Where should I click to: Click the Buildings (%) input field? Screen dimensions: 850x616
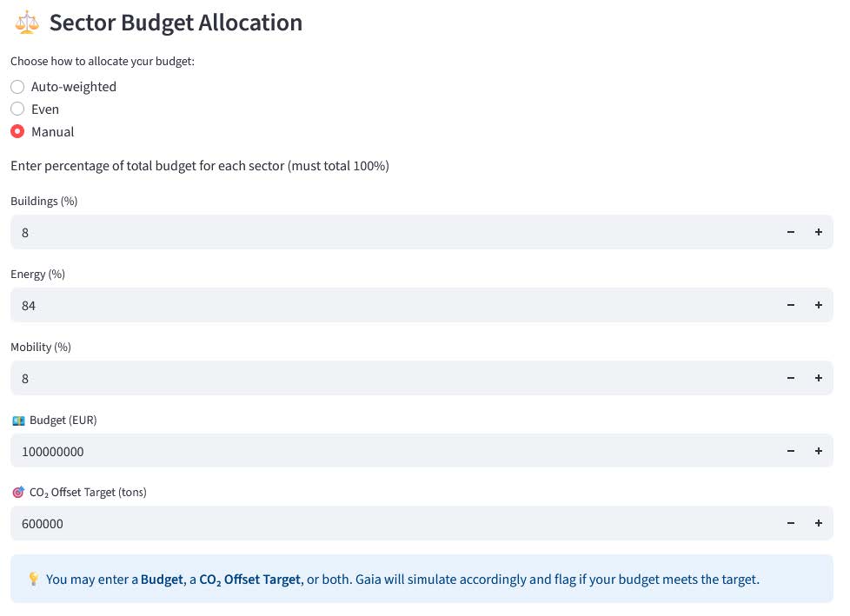(x=391, y=233)
